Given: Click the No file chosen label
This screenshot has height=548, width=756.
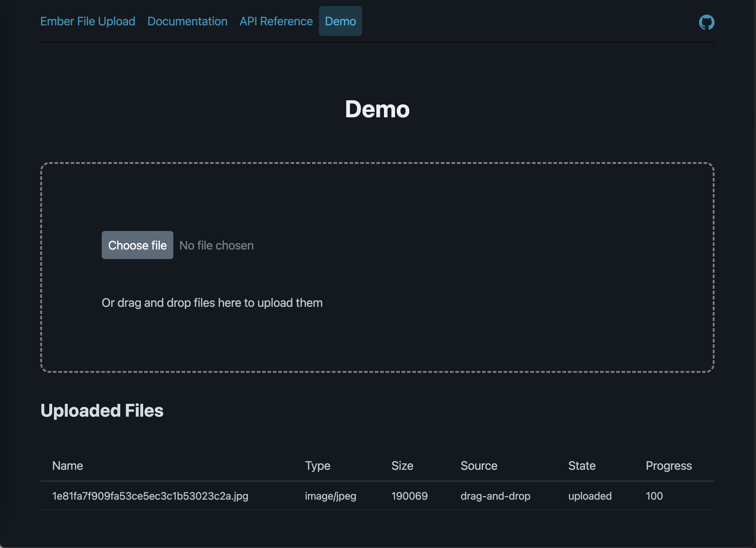Looking at the screenshot, I should point(216,245).
